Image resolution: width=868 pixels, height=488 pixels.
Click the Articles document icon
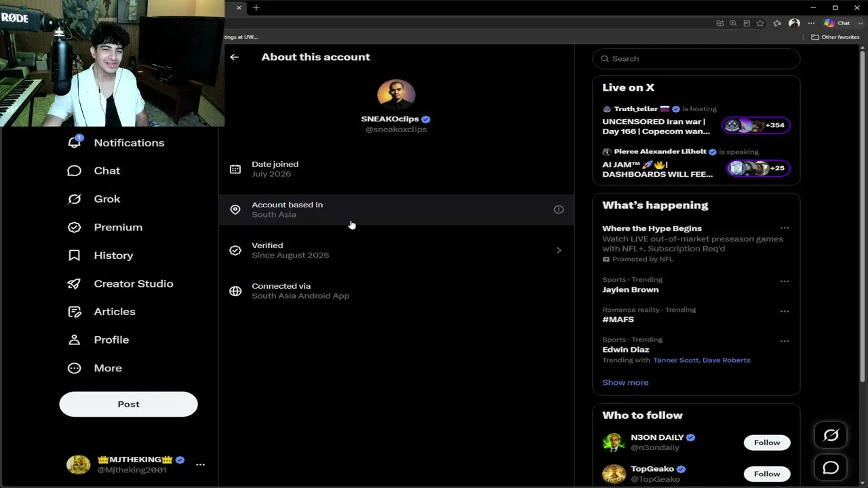pos(75,312)
